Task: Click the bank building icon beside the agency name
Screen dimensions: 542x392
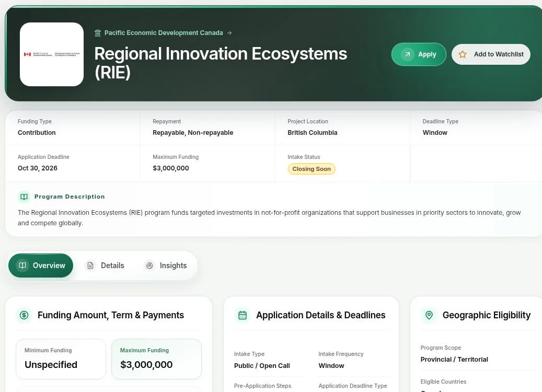Action: [x=98, y=33]
